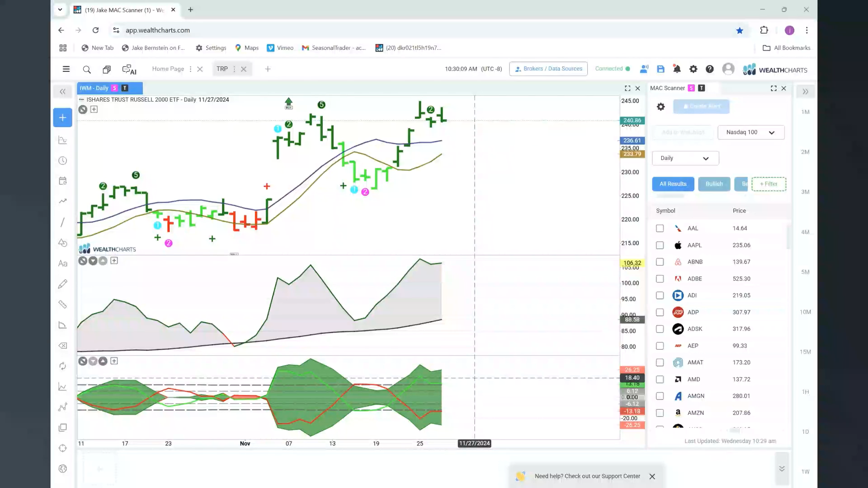Screen dimensions: 868x488
Task: Open the copy layers sidebar icon
Action: pyautogui.click(x=63, y=427)
